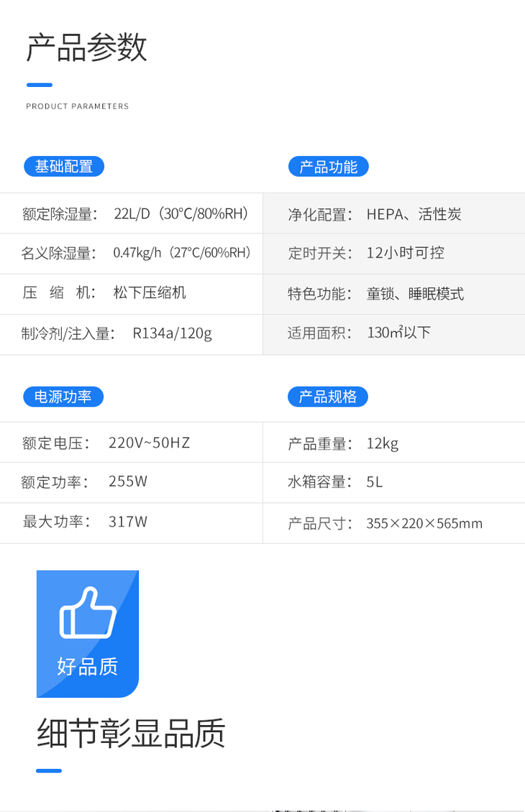Select the 名义除湿量 0.47kg/h row
The width and height of the screenshot is (525, 812).
pos(135,253)
